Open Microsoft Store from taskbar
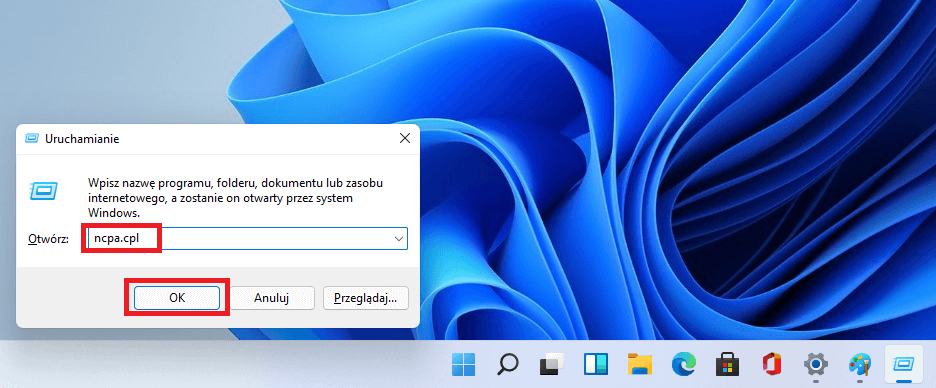936x388 pixels. click(727, 364)
